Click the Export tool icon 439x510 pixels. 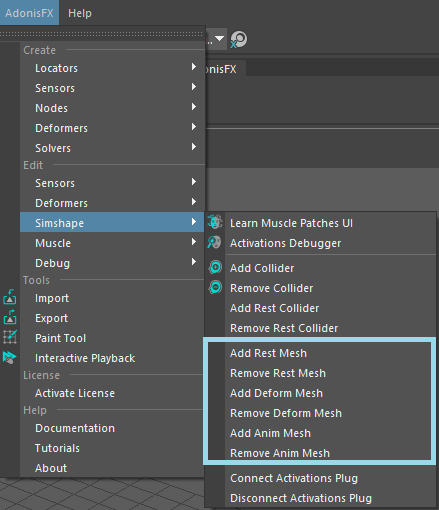[10, 317]
